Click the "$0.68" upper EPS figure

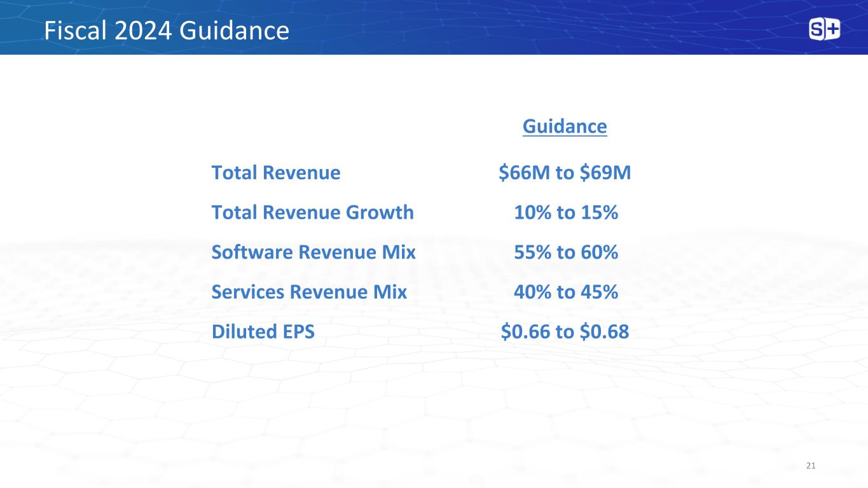pos(605,331)
